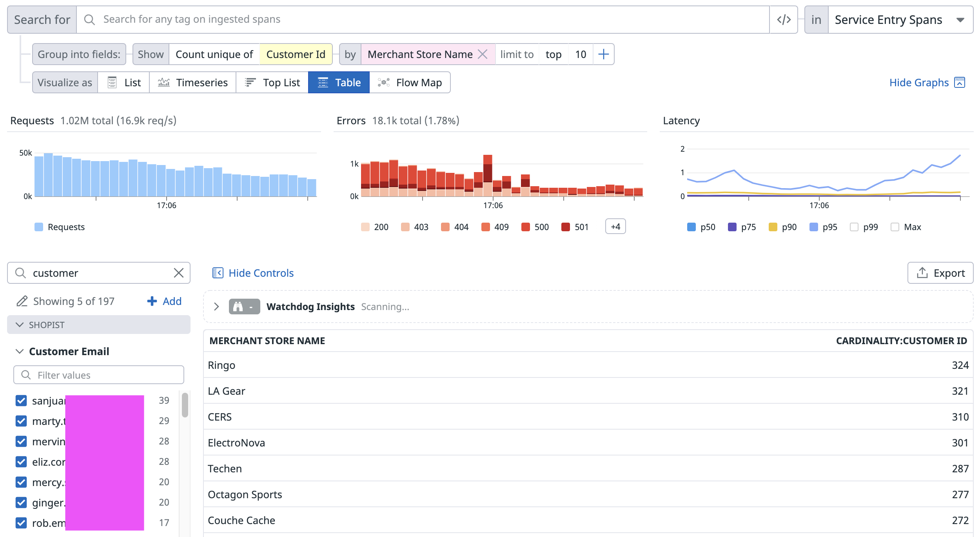Viewport: 980px width, 537px height.
Task: Add another group-by field with plus icon
Action: [604, 54]
